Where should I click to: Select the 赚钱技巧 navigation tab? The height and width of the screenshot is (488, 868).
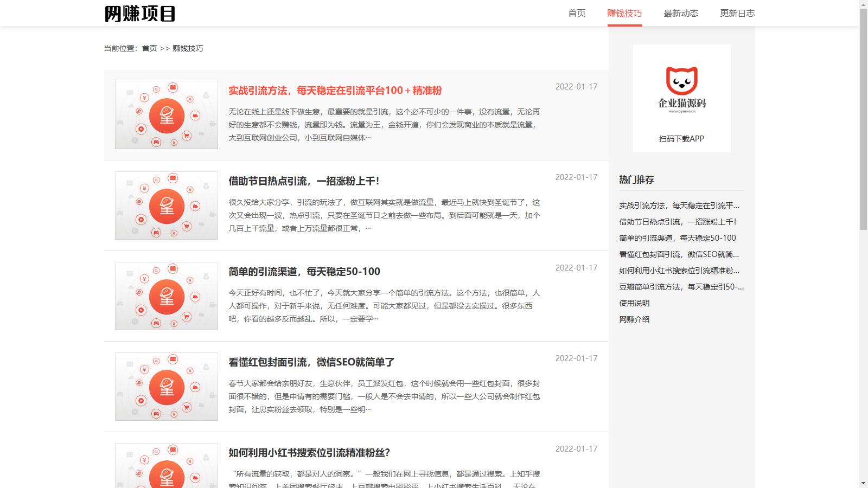[624, 14]
